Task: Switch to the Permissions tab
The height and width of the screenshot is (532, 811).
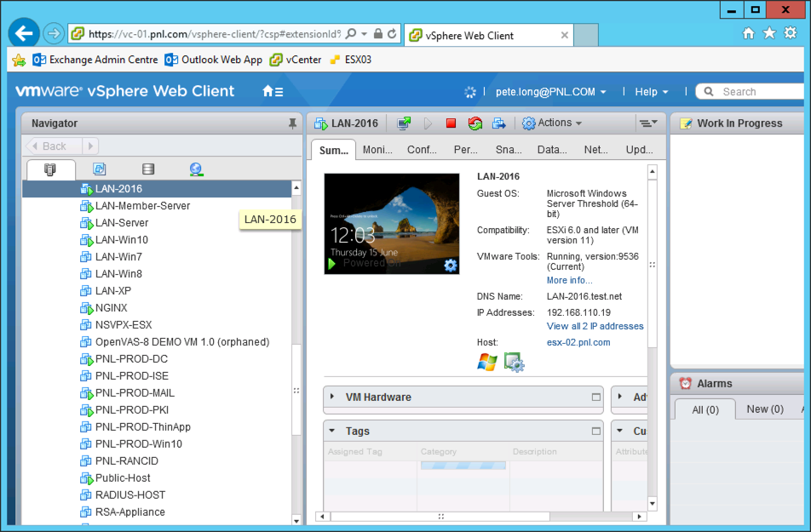Action: click(465, 150)
